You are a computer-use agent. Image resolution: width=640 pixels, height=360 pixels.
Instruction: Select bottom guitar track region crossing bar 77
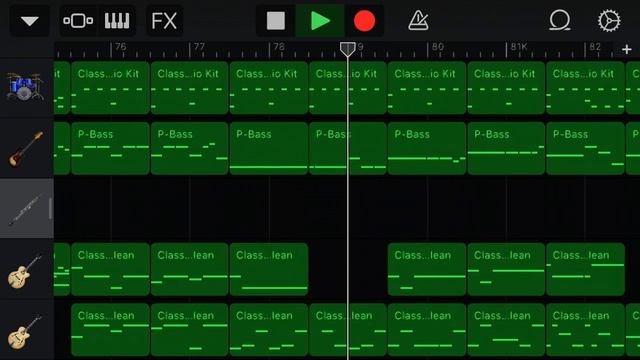189,330
